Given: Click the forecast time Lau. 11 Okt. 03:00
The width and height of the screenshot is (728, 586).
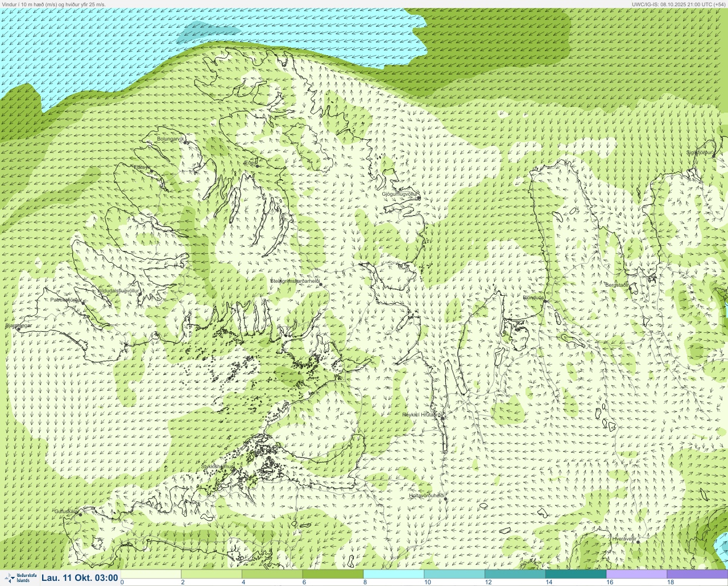Looking at the screenshot, I should [80, 578].
